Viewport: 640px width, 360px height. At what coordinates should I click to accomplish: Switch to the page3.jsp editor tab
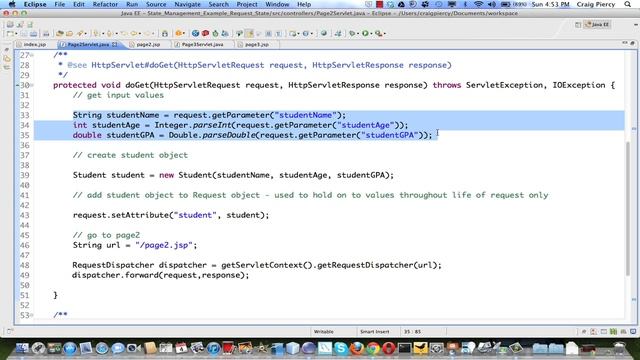pyautogui.click(x=256, y=44)
